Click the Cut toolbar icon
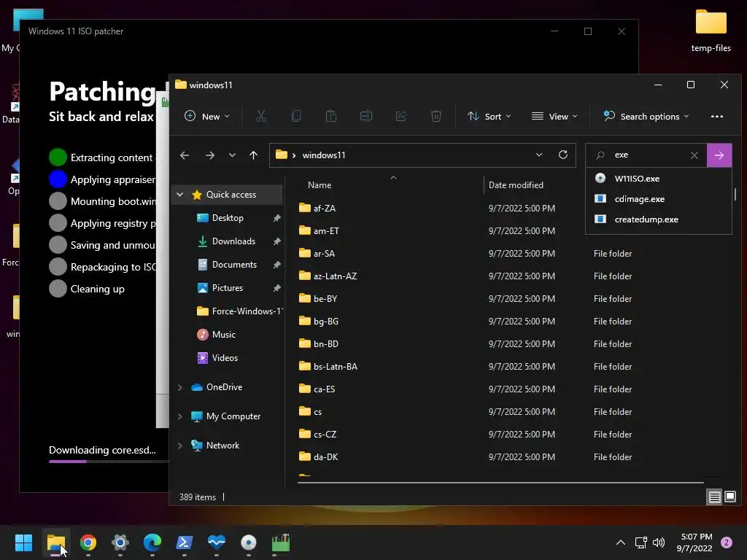This screenshot has height=560, width=747. 261,116
